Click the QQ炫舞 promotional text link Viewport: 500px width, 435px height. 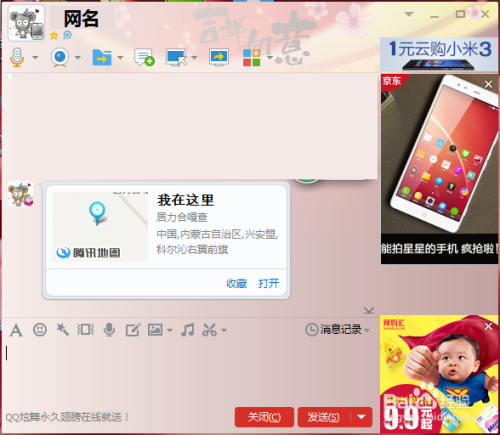pos(67,417)
